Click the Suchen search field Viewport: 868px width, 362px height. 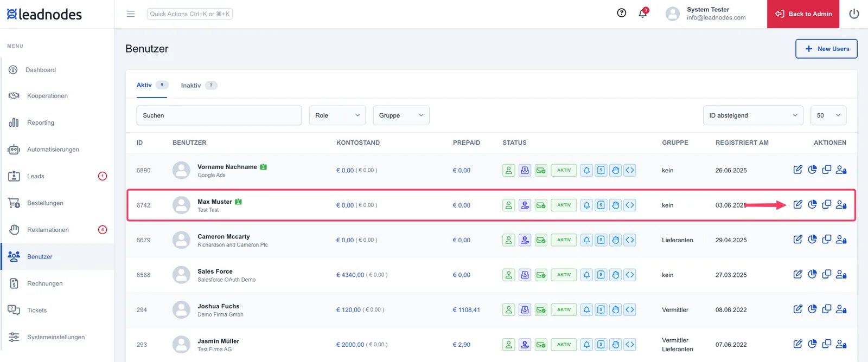point(219,115)
